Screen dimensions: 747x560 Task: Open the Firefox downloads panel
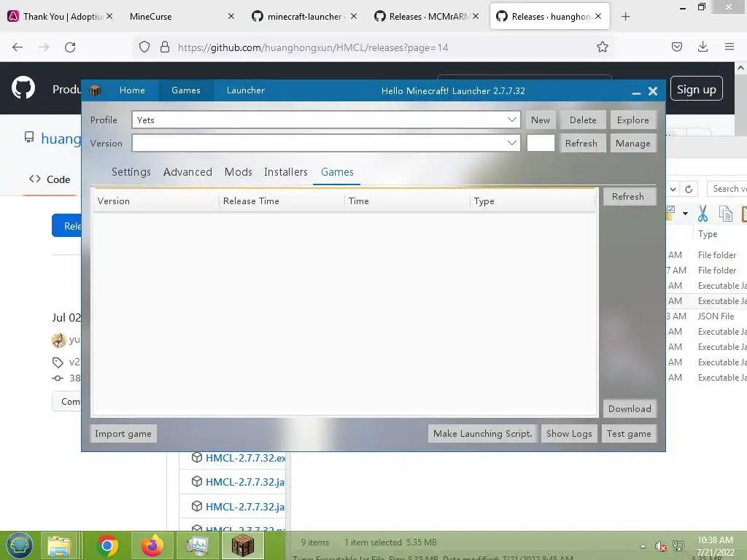(703, 47)
